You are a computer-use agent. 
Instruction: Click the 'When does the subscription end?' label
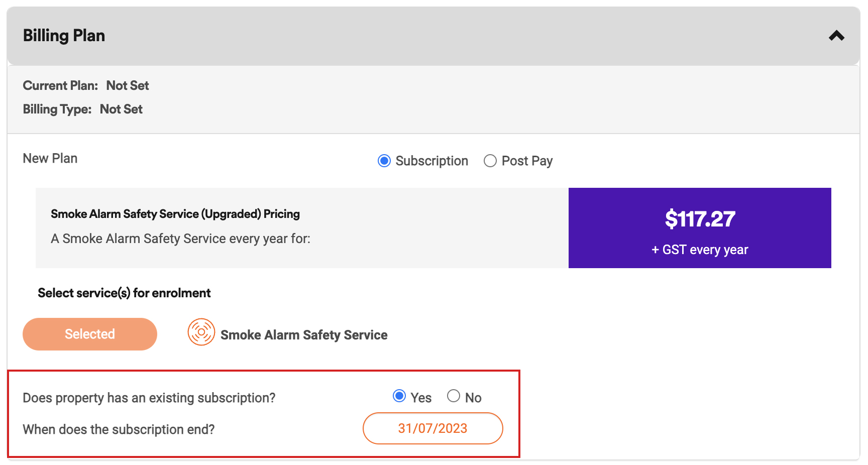(x=119, y=429)
